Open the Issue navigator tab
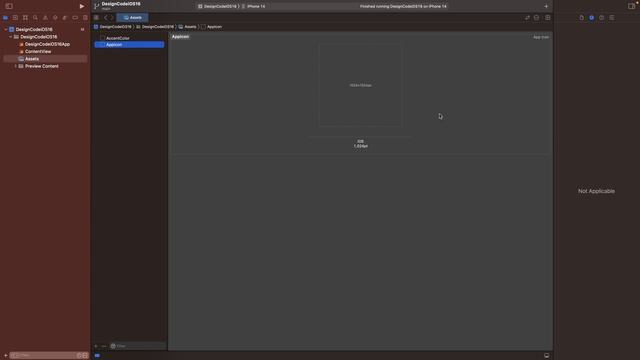Image resolution: width=640 pixels, height=360 pixels. point(45,18)
